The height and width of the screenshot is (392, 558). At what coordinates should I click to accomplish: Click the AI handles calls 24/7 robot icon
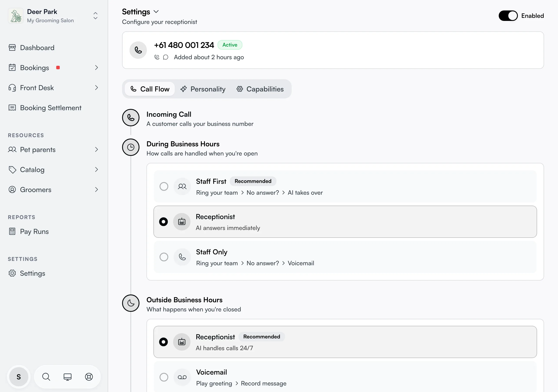(x=182, y=342)
